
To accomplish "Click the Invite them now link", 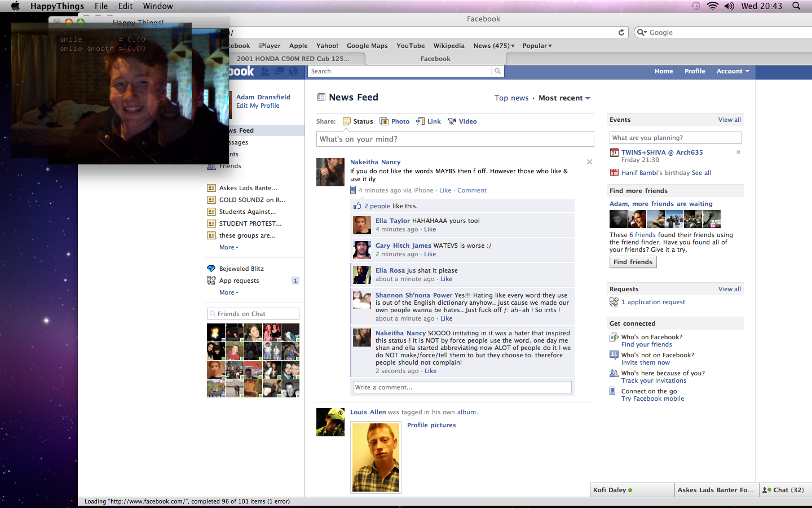I will click(646, 362).
